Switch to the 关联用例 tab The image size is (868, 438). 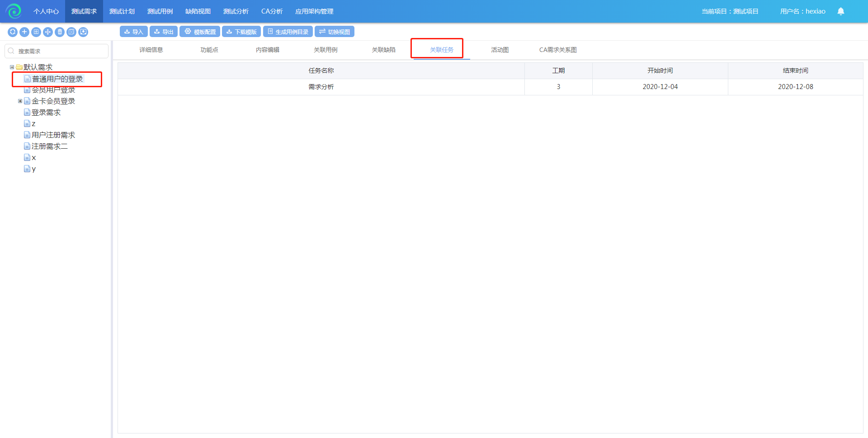coord(325,50)
